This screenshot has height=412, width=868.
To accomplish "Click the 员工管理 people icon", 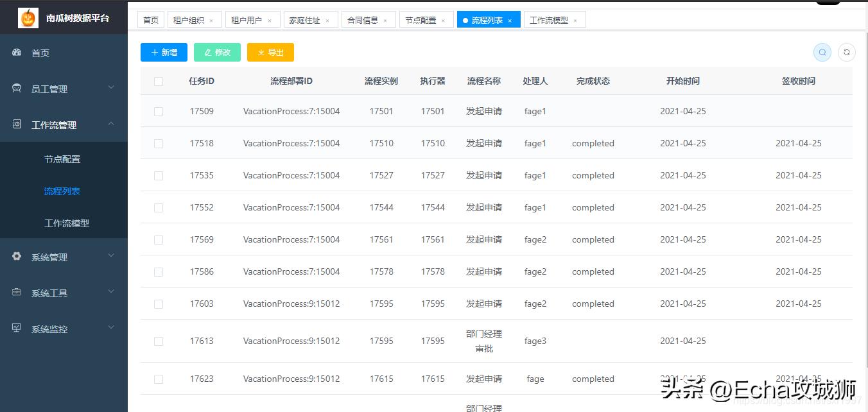I will click(x=15, y=89).
